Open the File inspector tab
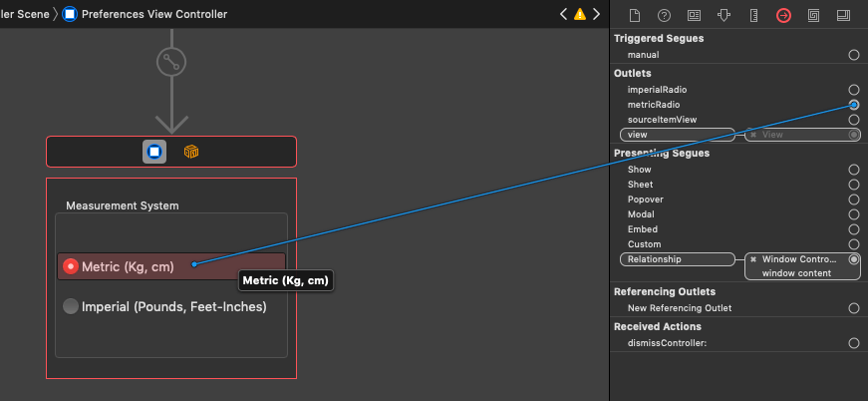 [635, 15]
